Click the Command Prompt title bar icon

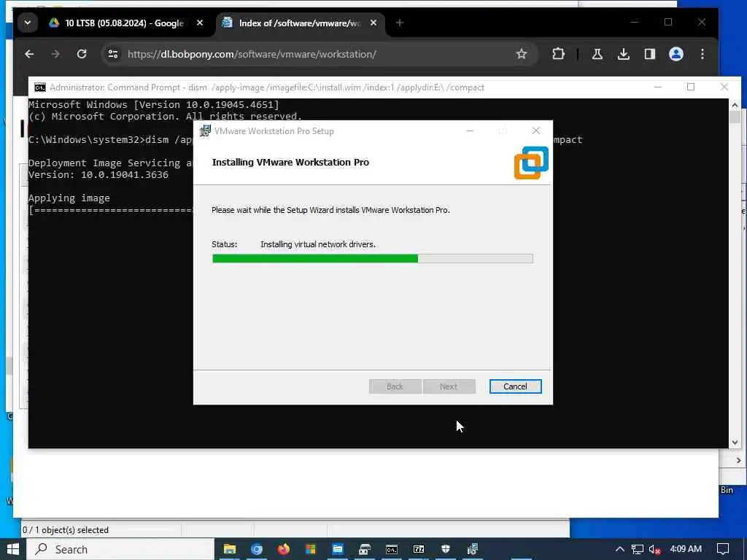tap(40, 87)
